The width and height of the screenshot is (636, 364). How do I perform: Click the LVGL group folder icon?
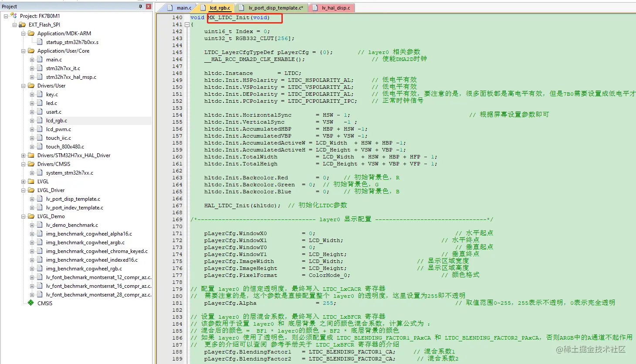(31, 182)
